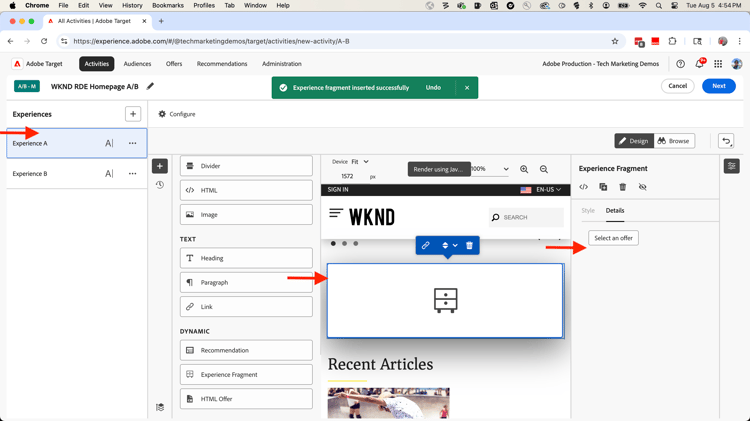Go to Recommendations tab

tap(222, 64)
